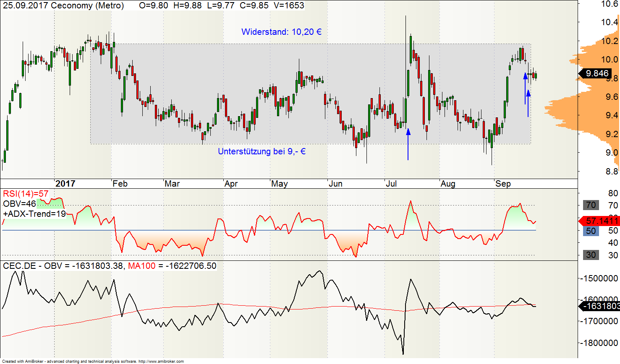Click the red MA100 legend label
620x364 pixels.
141,266
